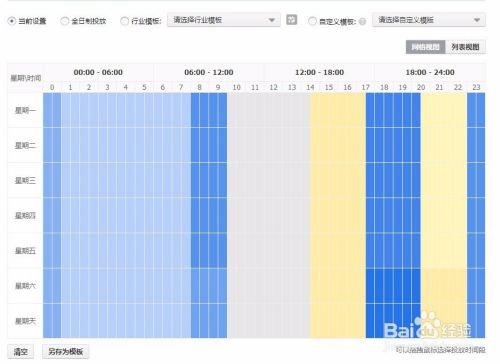Screen dimensions: 500x364
Task: Click the single-digit hour column label 2
Action: point(89,87)
